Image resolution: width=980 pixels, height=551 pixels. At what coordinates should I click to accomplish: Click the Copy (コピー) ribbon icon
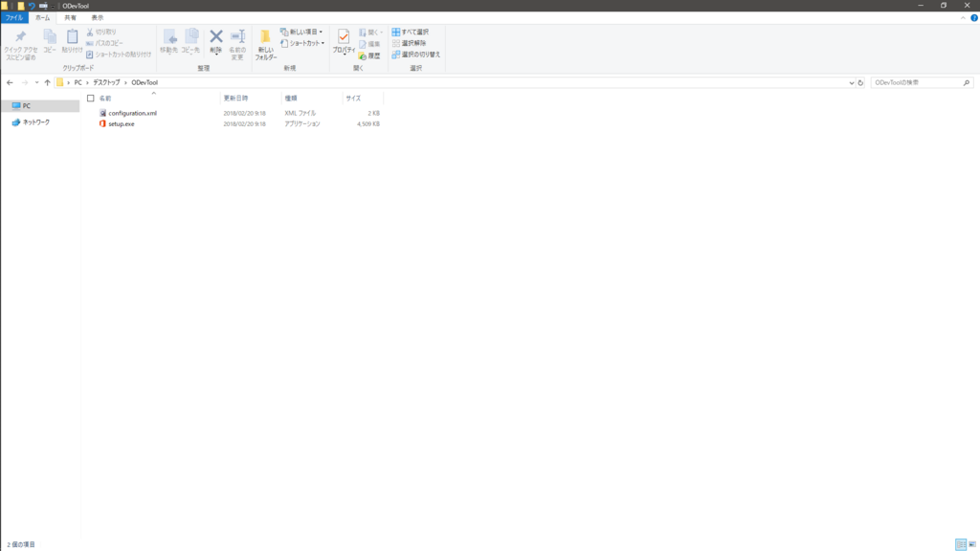(x=50, y=37)
